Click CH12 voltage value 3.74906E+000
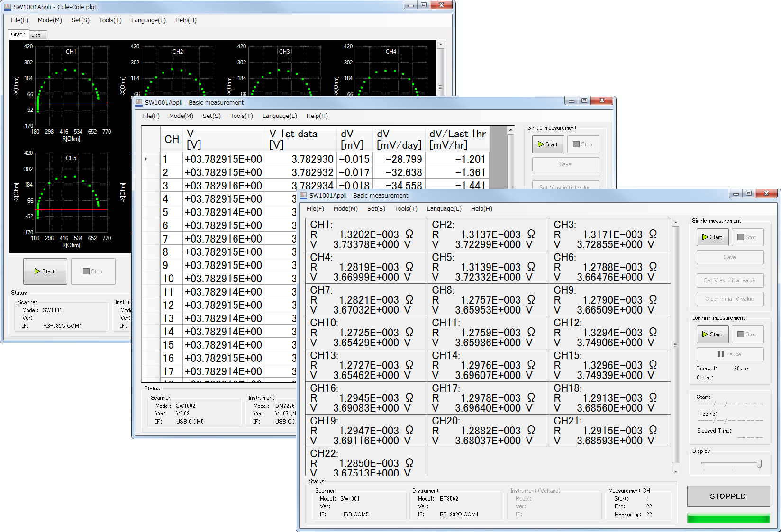This screenshot has height=532, width=781. click(x=609, y=343)
